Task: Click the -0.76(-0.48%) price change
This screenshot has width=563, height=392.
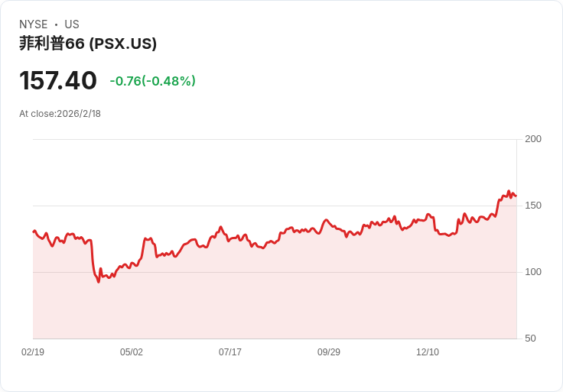Action: [x=152, y=81]
